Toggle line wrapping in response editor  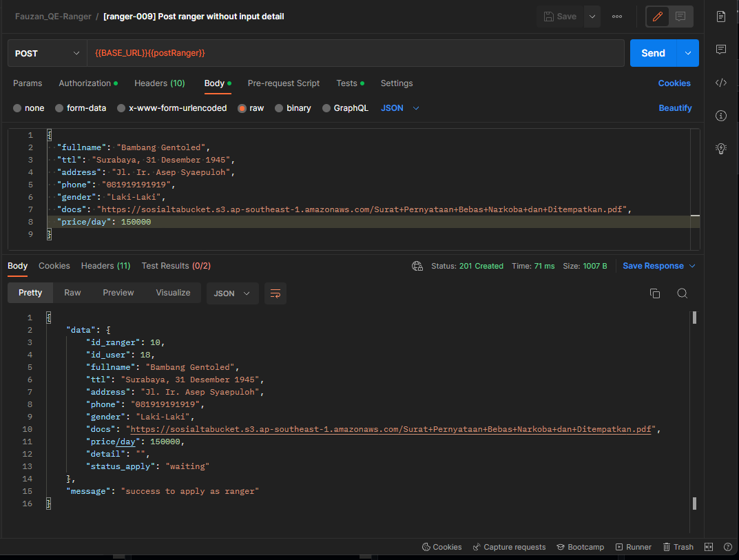[x=275, y=293]
